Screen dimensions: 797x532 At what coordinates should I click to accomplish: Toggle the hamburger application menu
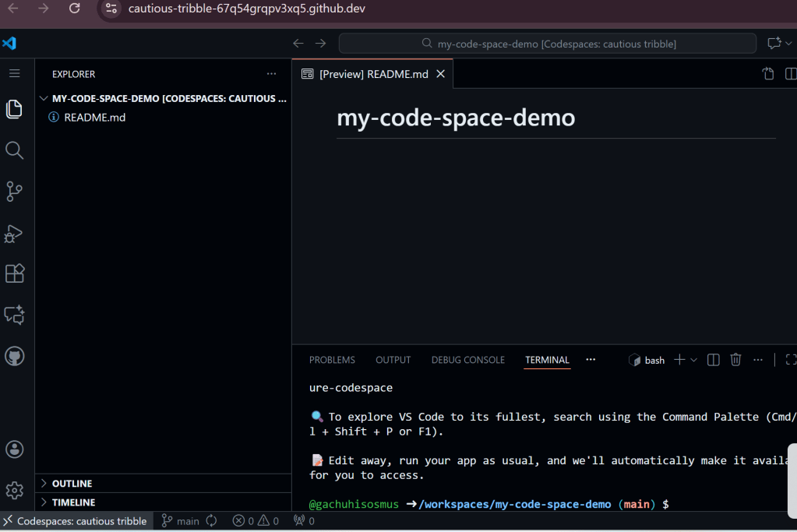tap(14, 73)
